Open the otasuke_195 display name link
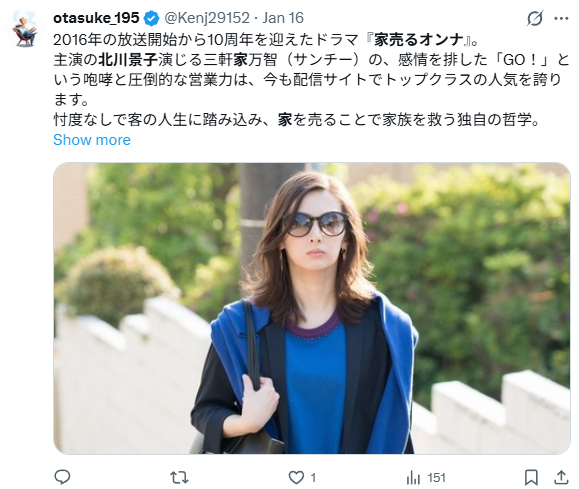Image resolution: width=579 pixels, height=489 pixels. [x=96, y=18]
